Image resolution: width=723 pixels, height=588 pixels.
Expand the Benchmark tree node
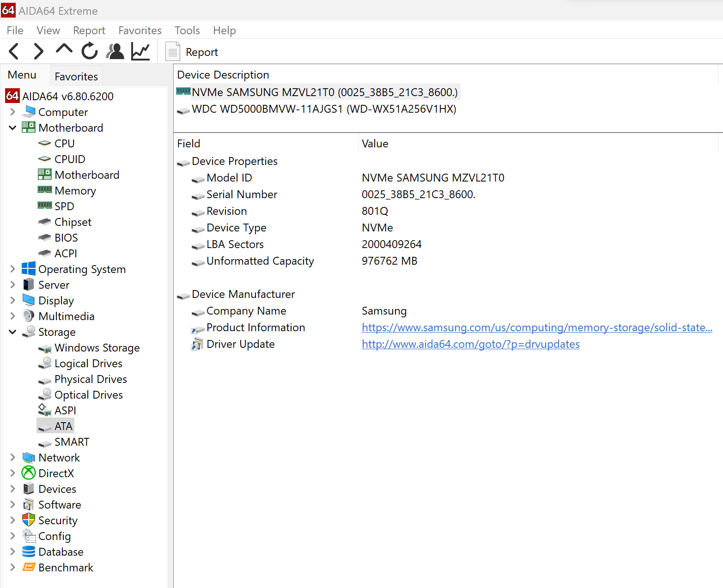pyautogui.click(x=12, y=567)
